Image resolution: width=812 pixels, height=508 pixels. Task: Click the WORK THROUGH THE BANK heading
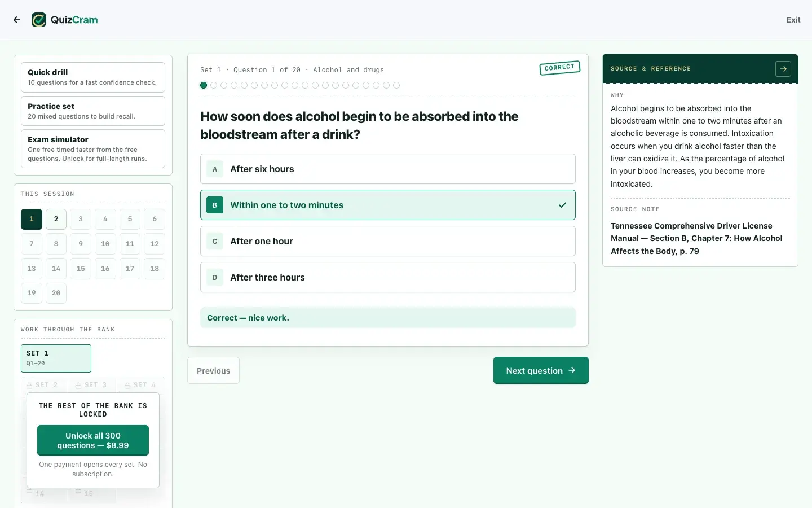point(68,330)
